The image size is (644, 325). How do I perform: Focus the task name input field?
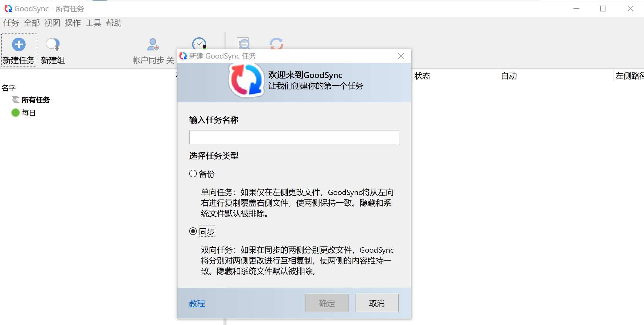tap(294, 137)
